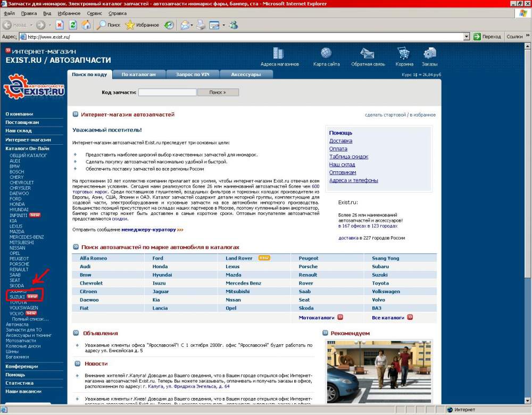
Task: Click the в избранное link at top right
Action: pos(423,115)
